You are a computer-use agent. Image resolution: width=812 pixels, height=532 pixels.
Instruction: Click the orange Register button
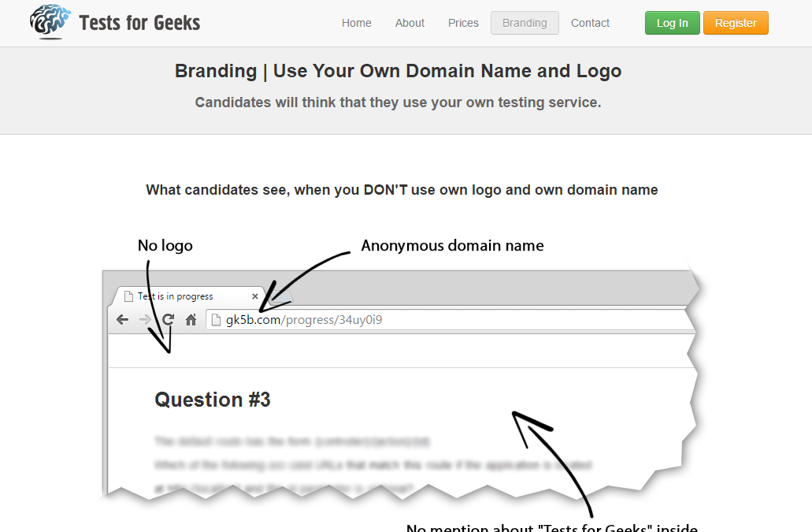pyautogui.click(x=736, y=23)
